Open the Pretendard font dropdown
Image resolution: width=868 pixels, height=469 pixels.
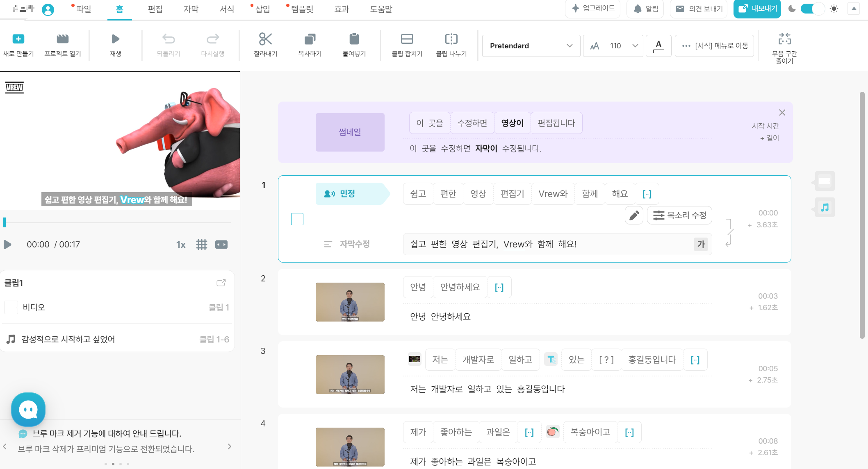(531, 46)
